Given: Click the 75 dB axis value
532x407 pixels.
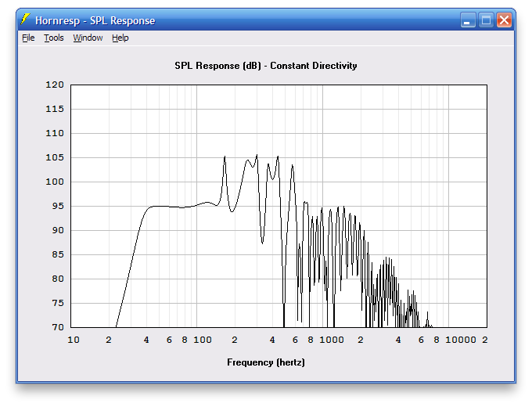Looking at the screenshot, I should (x=58, y=303).
